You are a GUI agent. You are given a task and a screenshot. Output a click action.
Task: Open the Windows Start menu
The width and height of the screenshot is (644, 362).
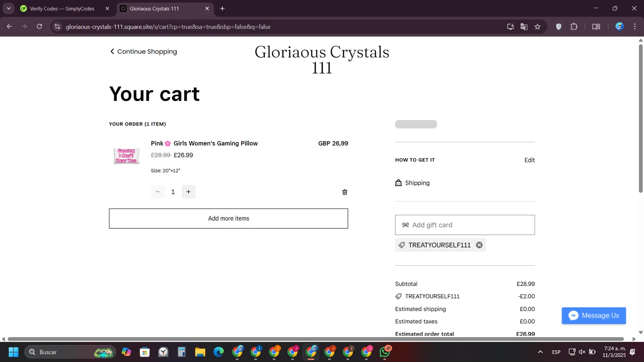click(13, 352)
